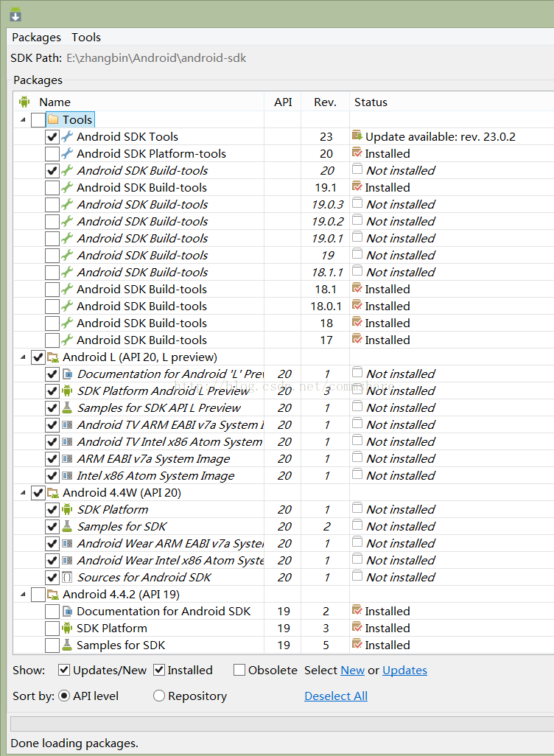This screenshot has height=756, width=554.
Task: Uncheck Android L (API 20, L preview) group checkbox
Action: 38,357
